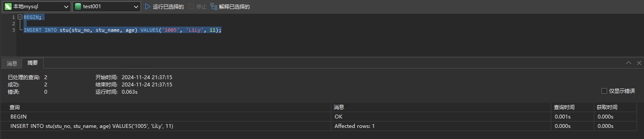Viewport: 644px width, 139px height.
Task: Click the green test001 database icon
Action: coord(78,7)
